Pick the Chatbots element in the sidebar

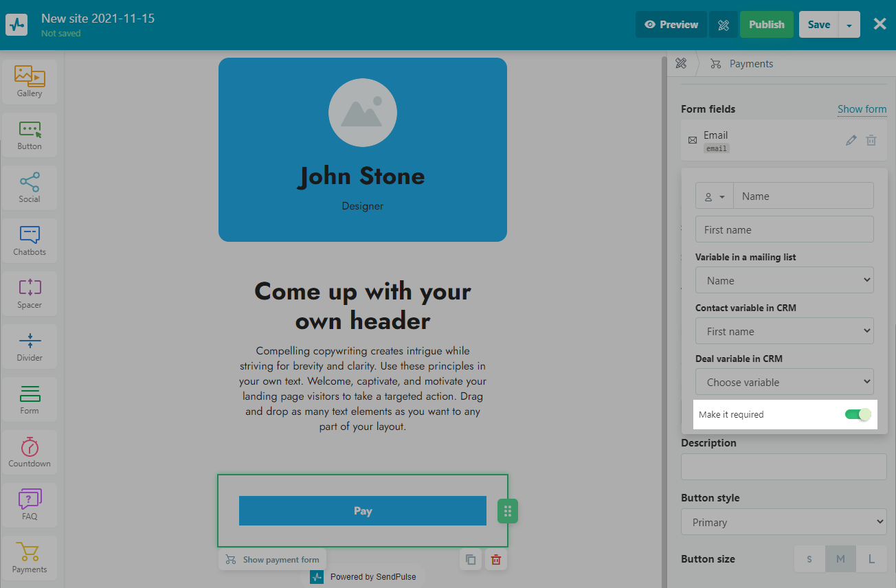[x=30, y=240]
